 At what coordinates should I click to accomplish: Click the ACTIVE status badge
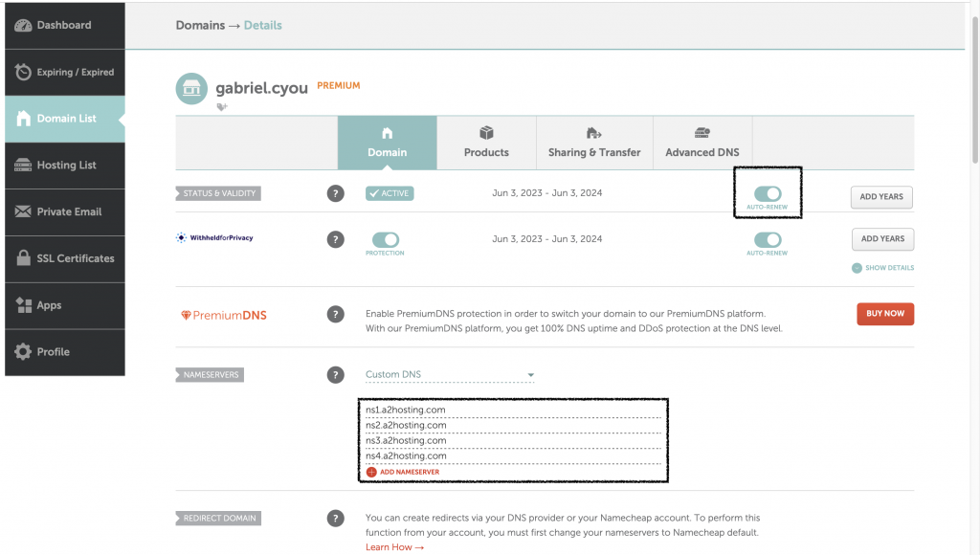tap(390, 193)
